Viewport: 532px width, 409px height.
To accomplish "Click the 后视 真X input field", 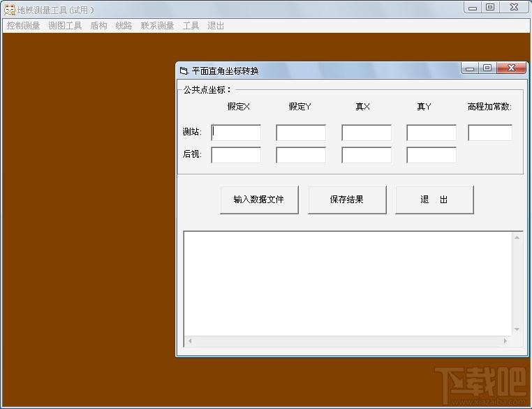I will click(x=367, y=155).
